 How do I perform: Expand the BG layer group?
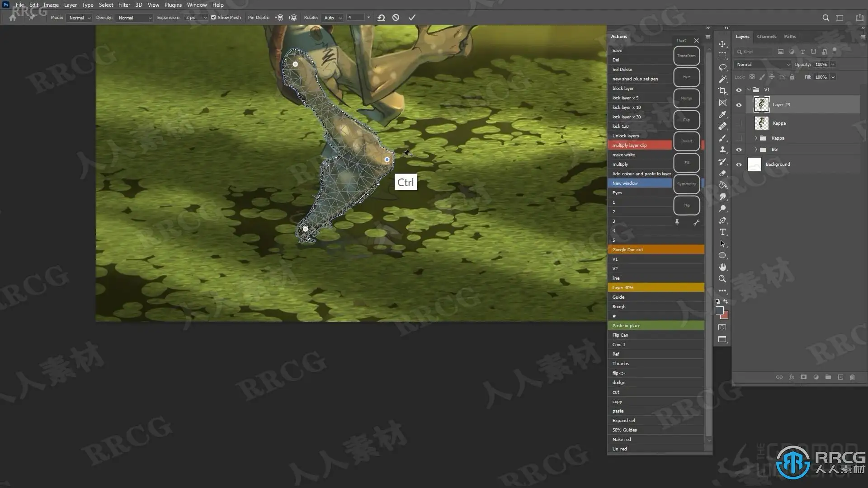pyautogui.click(x=756, y=150)
